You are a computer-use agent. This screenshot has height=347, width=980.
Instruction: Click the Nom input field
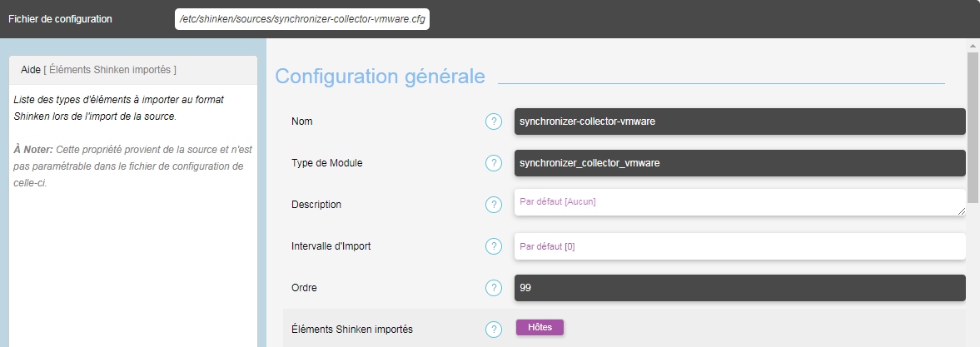pos(739,121)
